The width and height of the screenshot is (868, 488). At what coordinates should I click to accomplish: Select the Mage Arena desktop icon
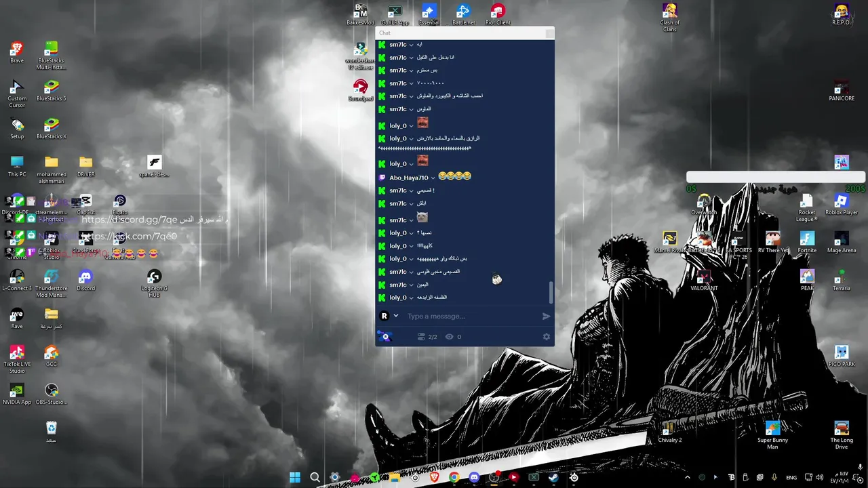842,242
